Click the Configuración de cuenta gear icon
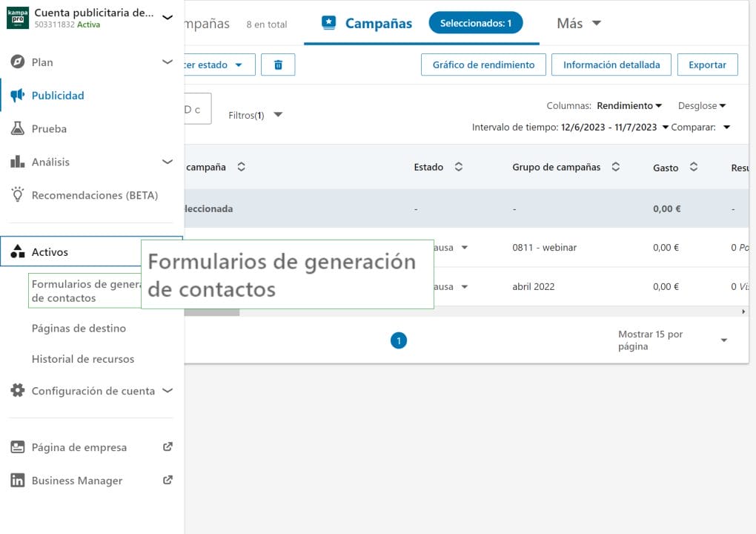 (18, 391)
